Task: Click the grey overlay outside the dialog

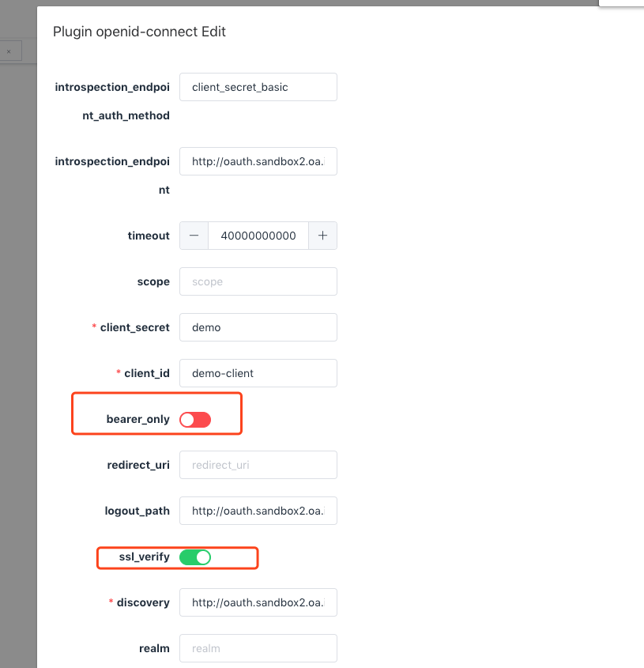Action: (x=17, y=316)
